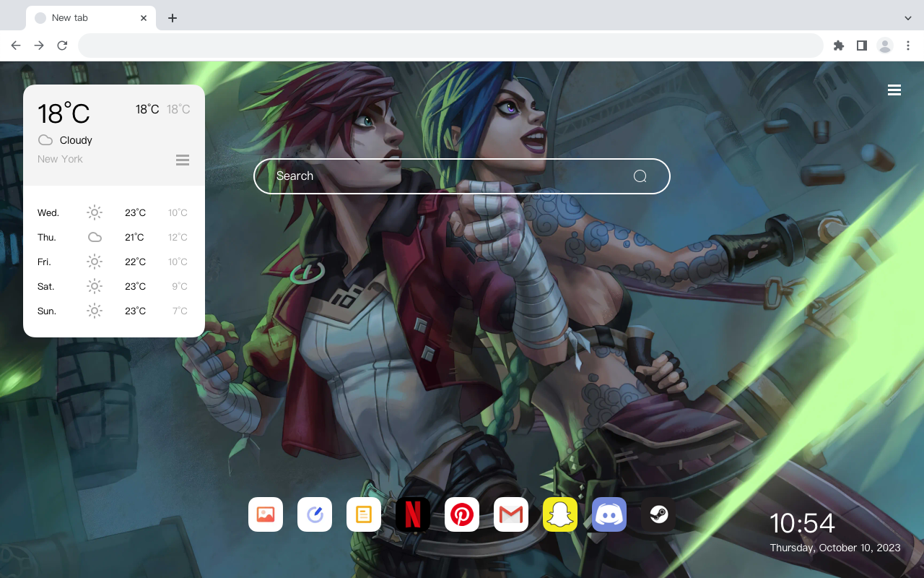This screenshot has width=924, height=578.
Task: Launch the Gmail shortcut icon
Action: [511, 514]
